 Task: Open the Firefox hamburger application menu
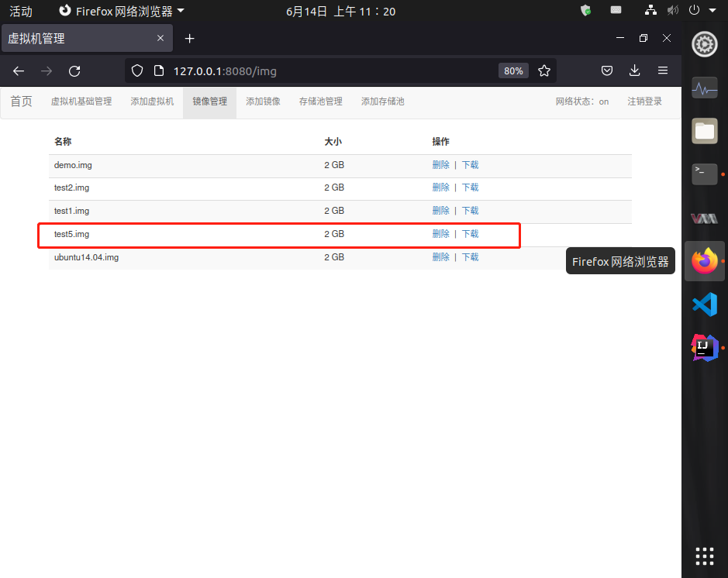[663, 71]
